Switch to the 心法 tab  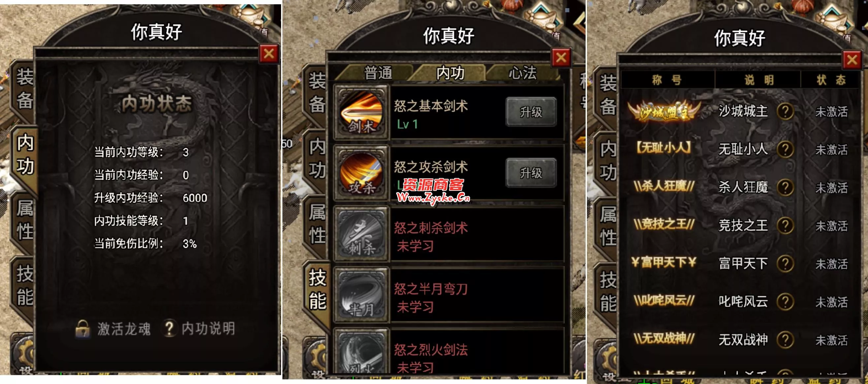pos(522,73)
